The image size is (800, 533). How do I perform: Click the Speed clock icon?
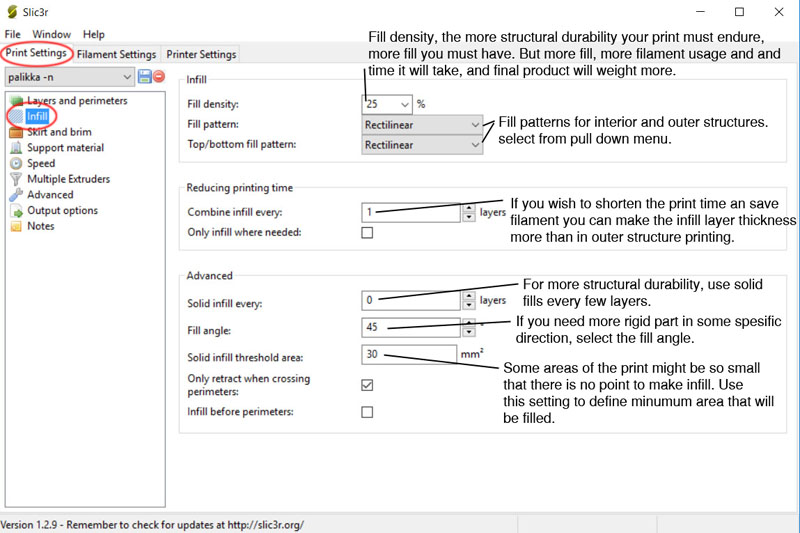[16, 163]
